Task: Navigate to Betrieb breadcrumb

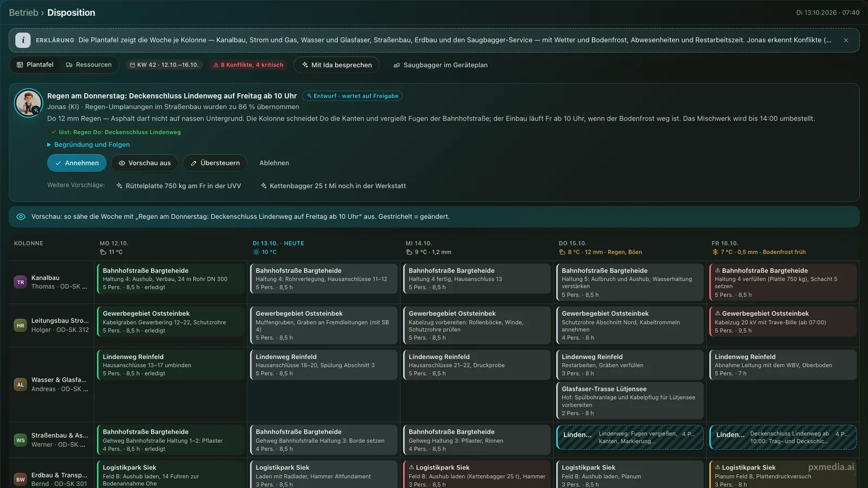Action: (23, 12)
